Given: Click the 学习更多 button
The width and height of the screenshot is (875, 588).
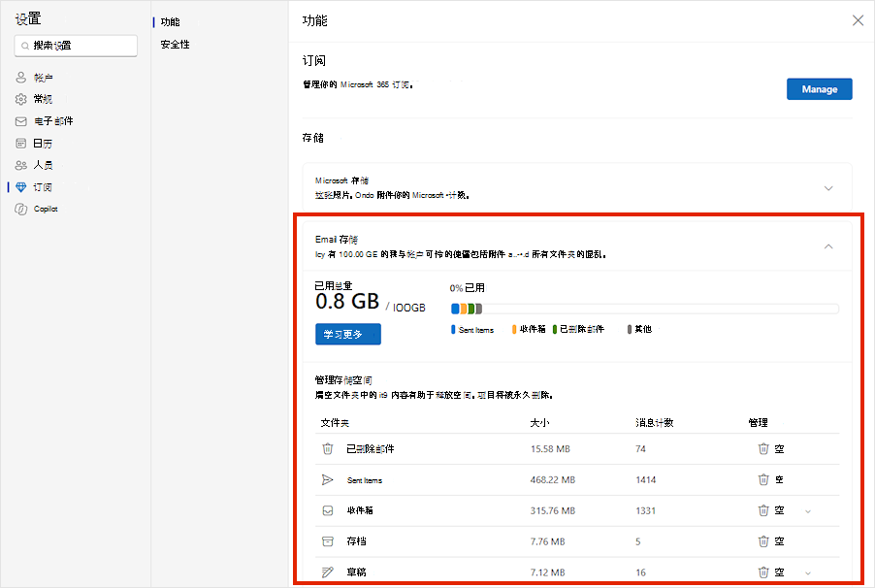Looking at the screenshot, I should [x=348, y=334].
